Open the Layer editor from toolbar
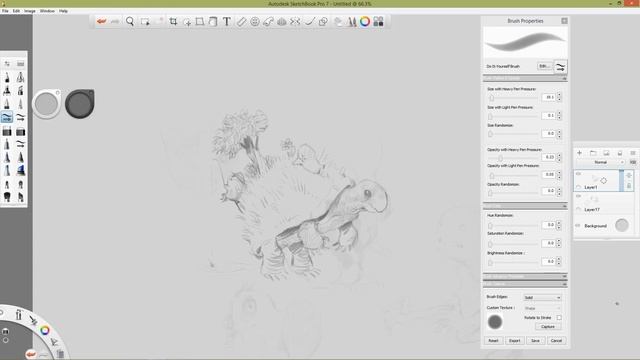The width and height of the screenshot is (640, 360). 338,22
